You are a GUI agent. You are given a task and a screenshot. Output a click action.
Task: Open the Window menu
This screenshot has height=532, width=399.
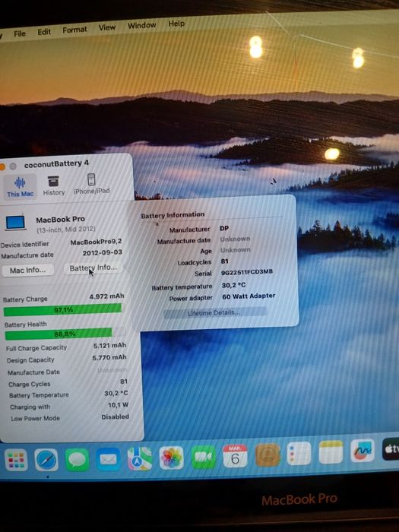(x=142, y=25)
